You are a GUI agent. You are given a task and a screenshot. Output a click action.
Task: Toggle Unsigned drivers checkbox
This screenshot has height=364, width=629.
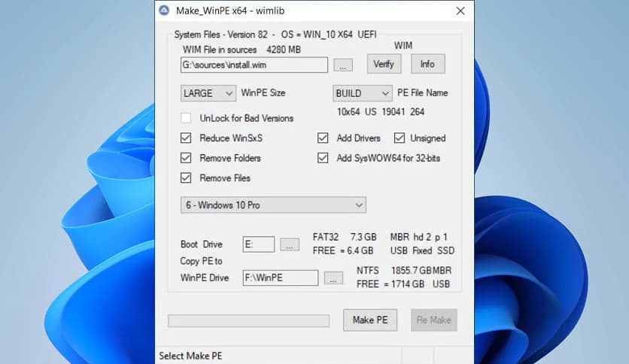pos(399,138)
